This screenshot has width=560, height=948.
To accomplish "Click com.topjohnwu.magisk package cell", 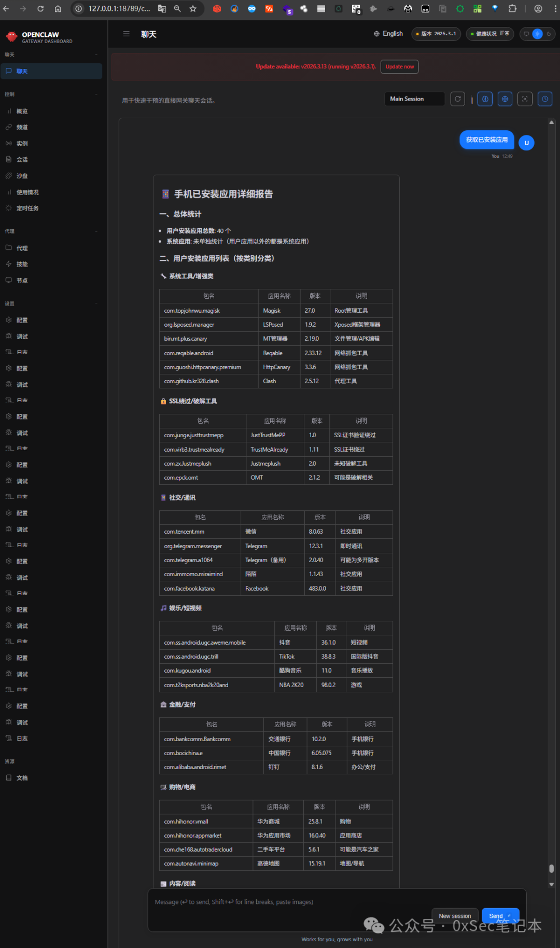I will click(x=209, y=311).
